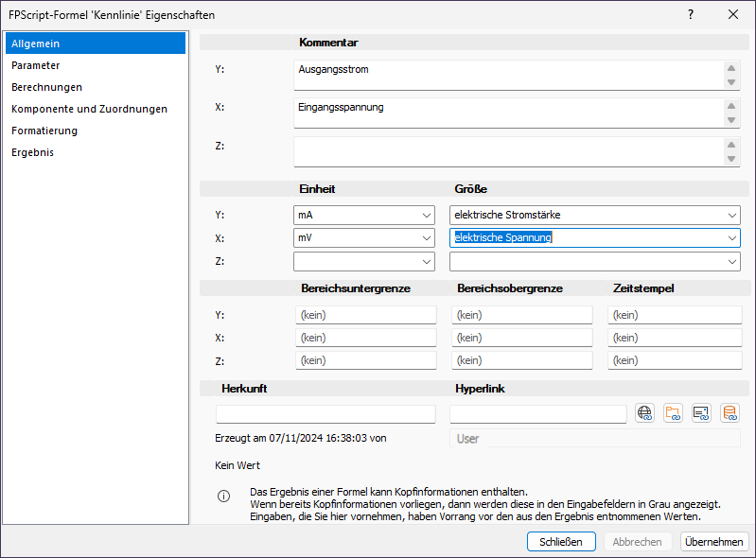Click the web hyperlink globe icon
Viewport: 756px width, 558px height.
coord(645,412)
